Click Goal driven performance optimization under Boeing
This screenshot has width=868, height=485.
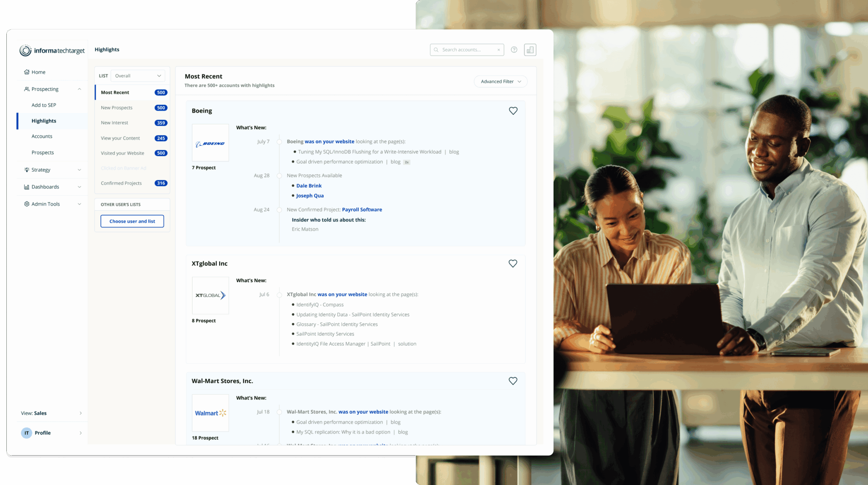(340, 162)
